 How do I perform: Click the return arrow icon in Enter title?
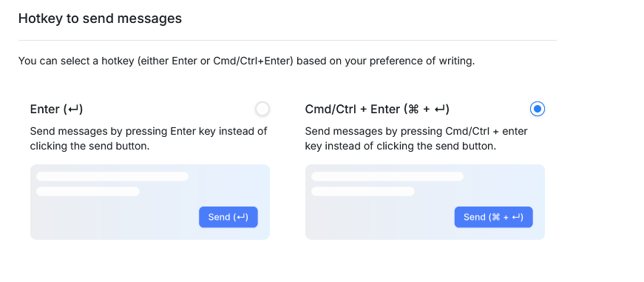click(x=73, y=110)
